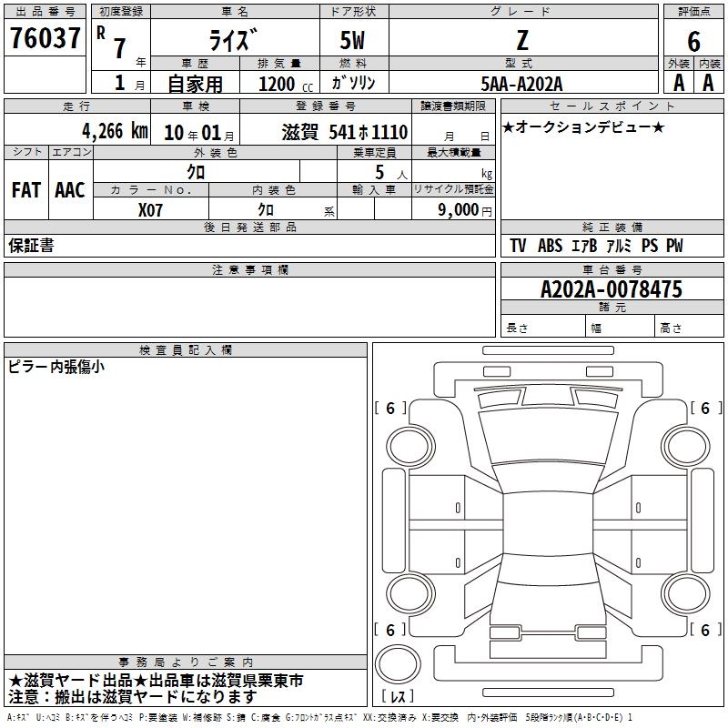This screenshot has width=728, height=728.
Task: Select the interior grade A cell
Action: point(708,82)
